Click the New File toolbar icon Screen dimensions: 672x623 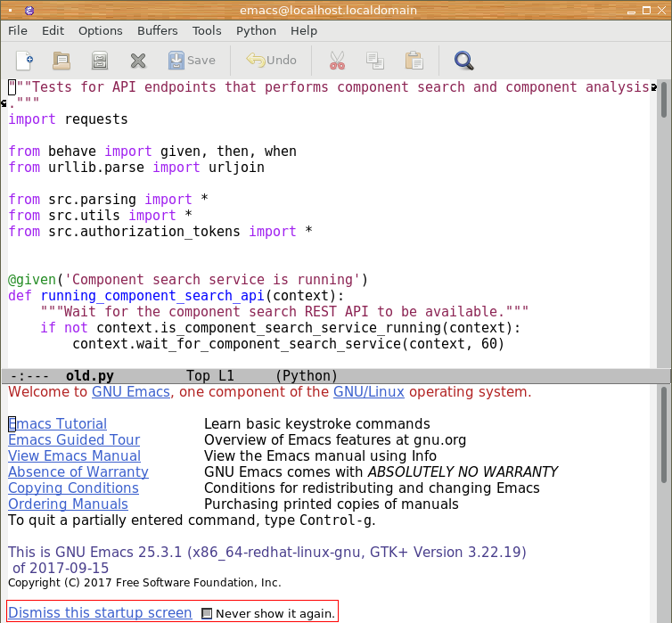pyautogui.click(x=24, y=61)
